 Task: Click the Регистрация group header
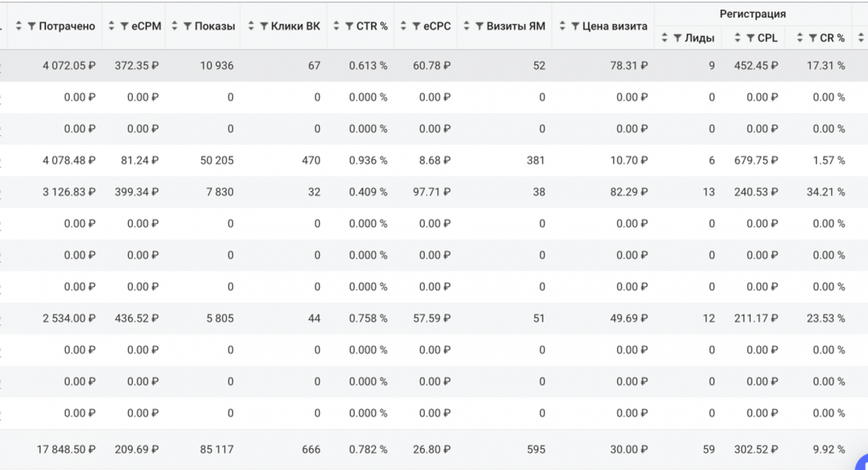tap(752, 14)
